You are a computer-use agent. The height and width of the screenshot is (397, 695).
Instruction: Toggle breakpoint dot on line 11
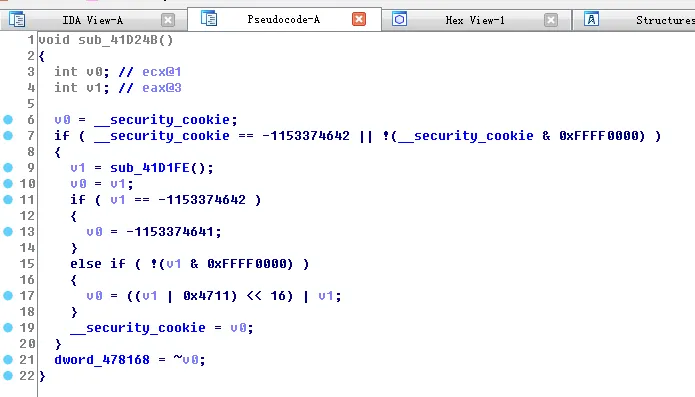pyautogui.click(x=8, y=199)
